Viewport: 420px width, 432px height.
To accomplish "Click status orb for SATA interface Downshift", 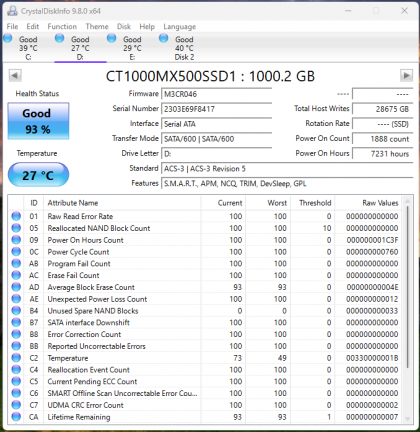I will (x=16, y=323).
